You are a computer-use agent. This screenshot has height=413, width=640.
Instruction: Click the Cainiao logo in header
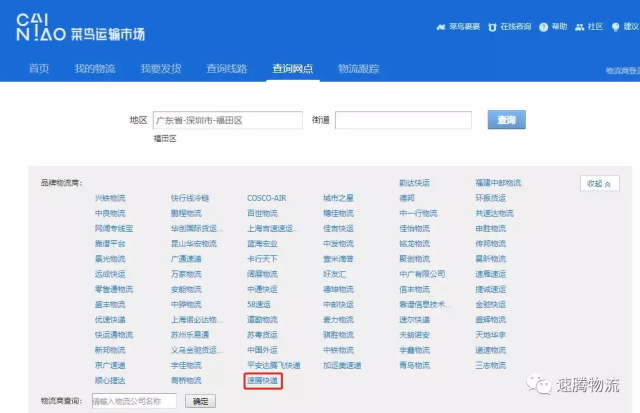80,27
